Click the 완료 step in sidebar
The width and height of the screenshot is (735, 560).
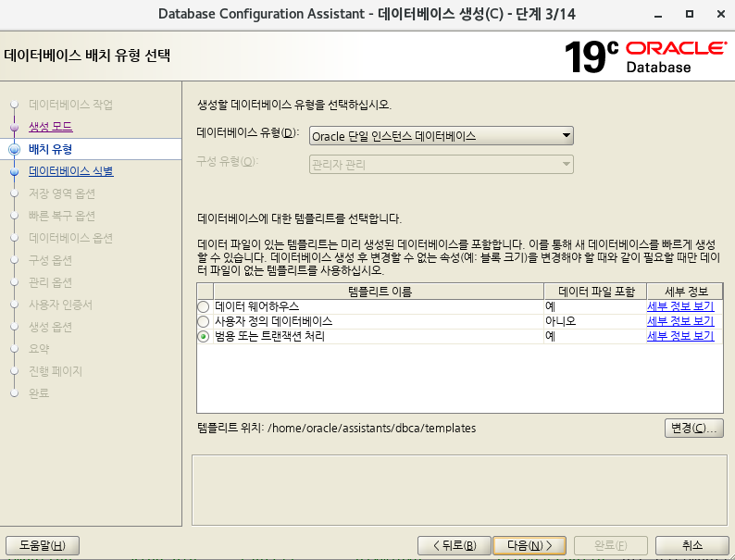click(x=39, y=393)
